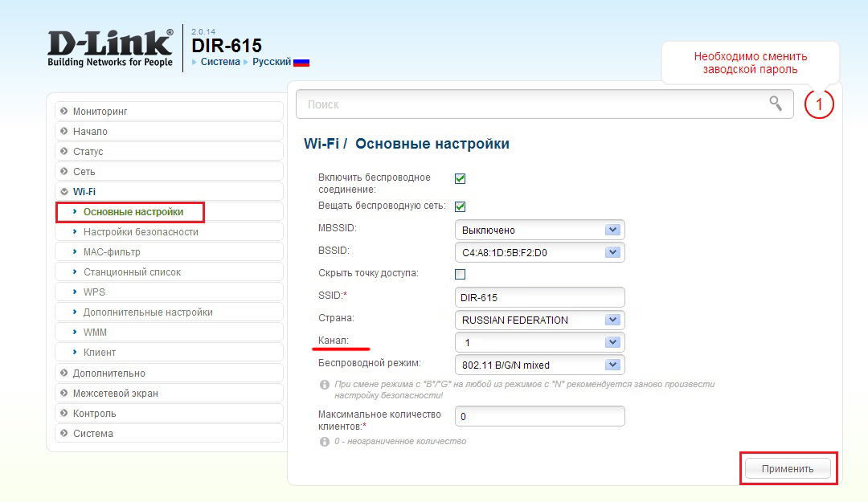Click the search magnifier icon
The image size is (868, 502).
pyautogui.click(x=776, y=103)
